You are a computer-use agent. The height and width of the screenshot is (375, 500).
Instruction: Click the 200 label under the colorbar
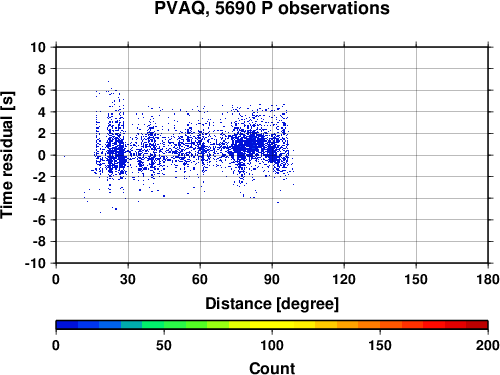(488, 345)
